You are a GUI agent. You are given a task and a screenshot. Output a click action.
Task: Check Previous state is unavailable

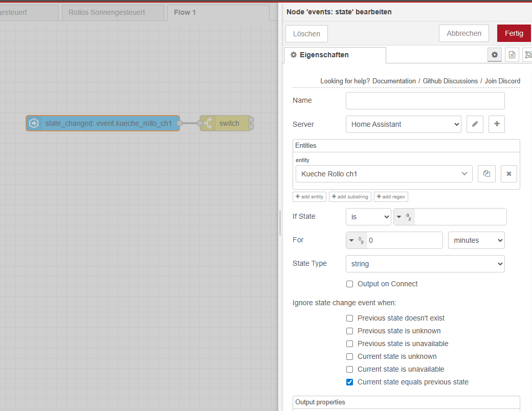[x=350, y=344]
